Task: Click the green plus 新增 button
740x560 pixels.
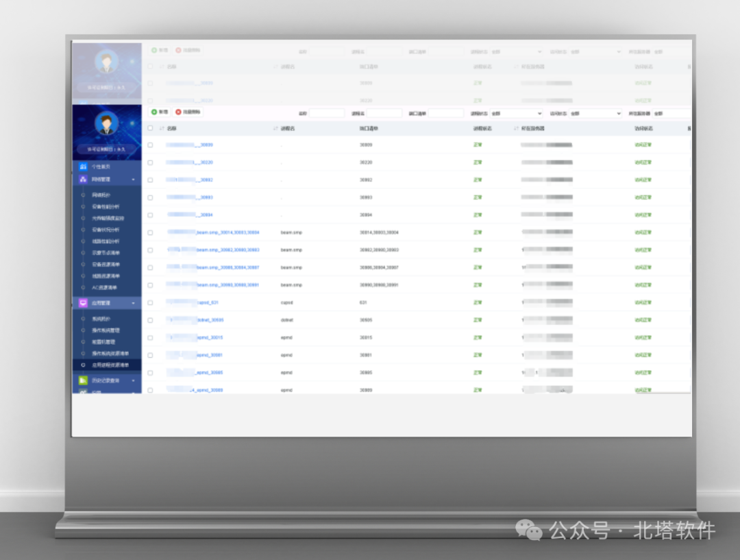Action: 160,112
